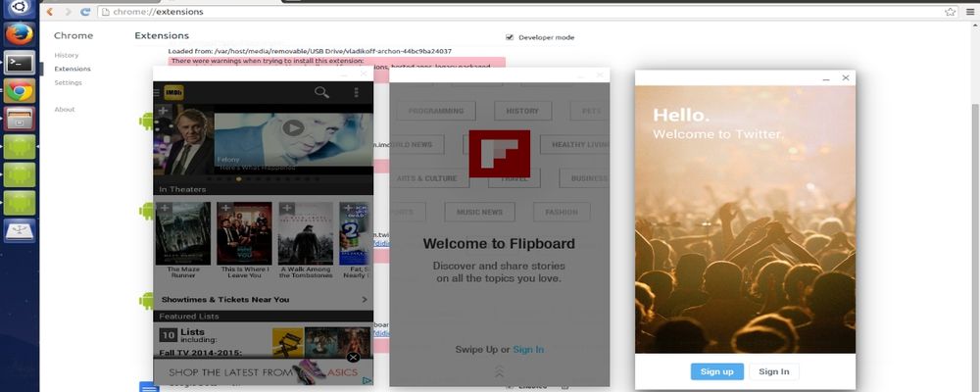Open Settings in Chrome sidebar

[x=69, y=82]
